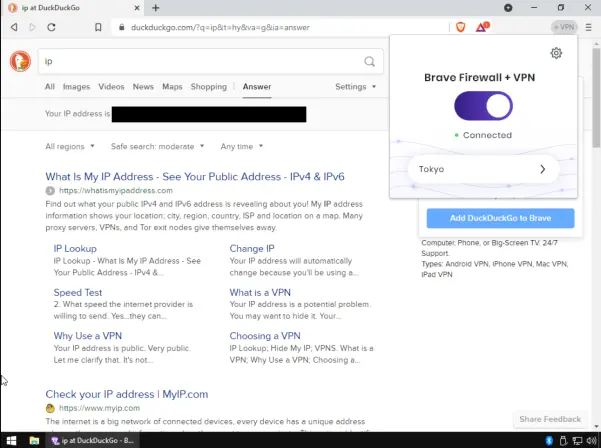Viewport: 601px width, 448px height.
Task: Select the All search tab
Action: click(x=50, y=87)
